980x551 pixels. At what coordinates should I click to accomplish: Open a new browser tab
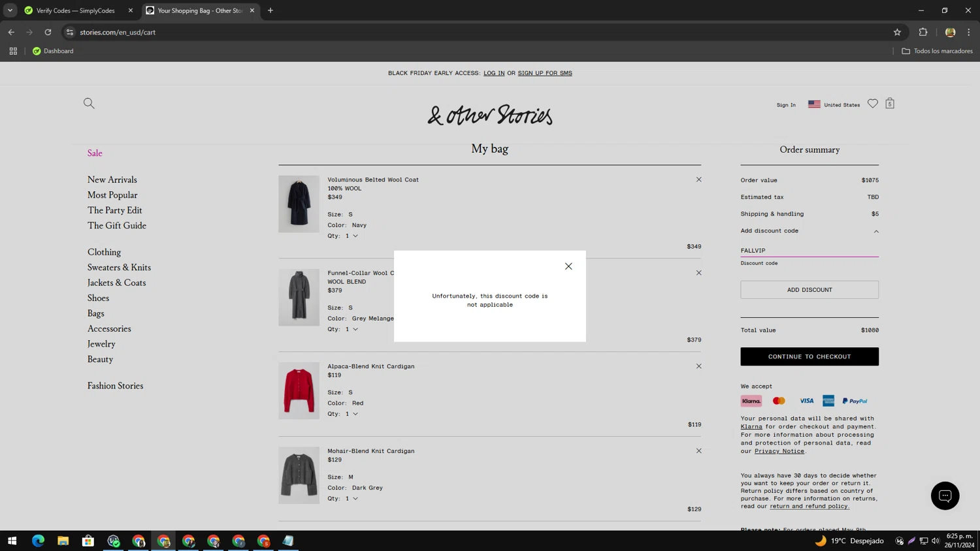pos(270,10)
